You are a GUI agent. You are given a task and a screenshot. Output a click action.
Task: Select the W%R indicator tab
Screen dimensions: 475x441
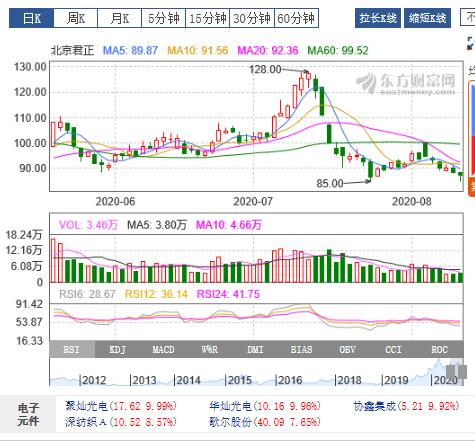click(209, 349)
